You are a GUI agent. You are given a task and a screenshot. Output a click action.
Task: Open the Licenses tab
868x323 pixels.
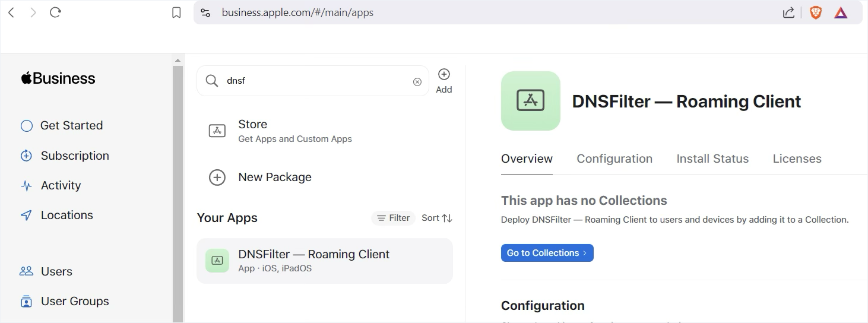point(797,159)
